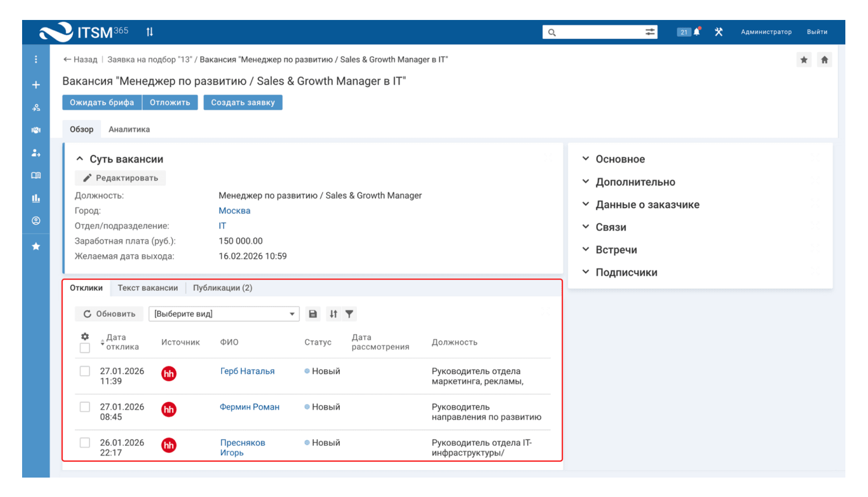This screenshot has width=868, height=497.
Task: Collapse the "Суть вакансии" section
Action: coord(80,159)
